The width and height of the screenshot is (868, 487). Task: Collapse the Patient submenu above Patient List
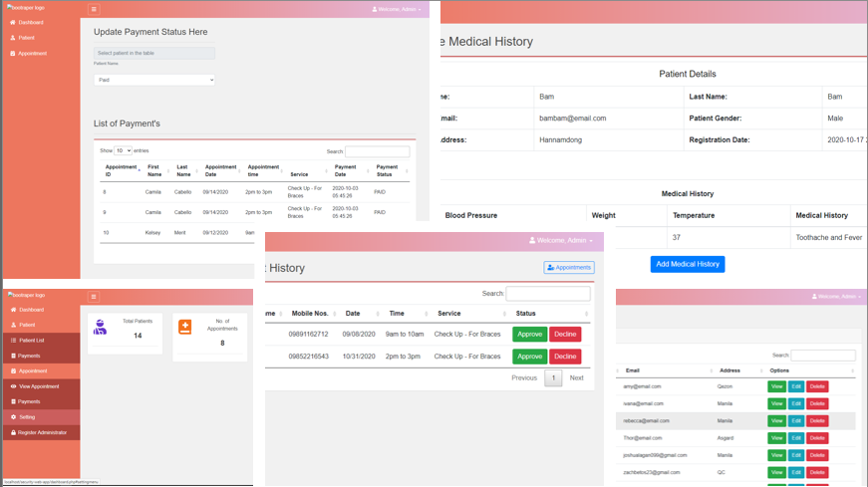[42, 325]
